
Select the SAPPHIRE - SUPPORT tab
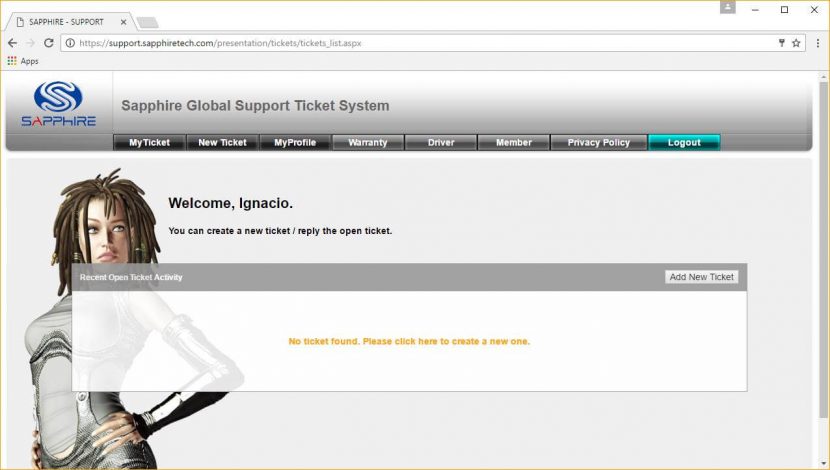68,22
